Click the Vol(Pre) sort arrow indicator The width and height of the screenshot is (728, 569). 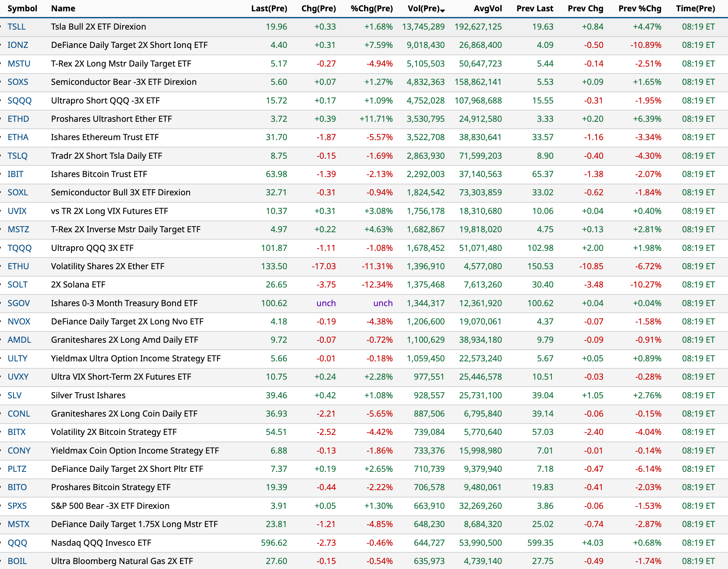click(442, 11)
